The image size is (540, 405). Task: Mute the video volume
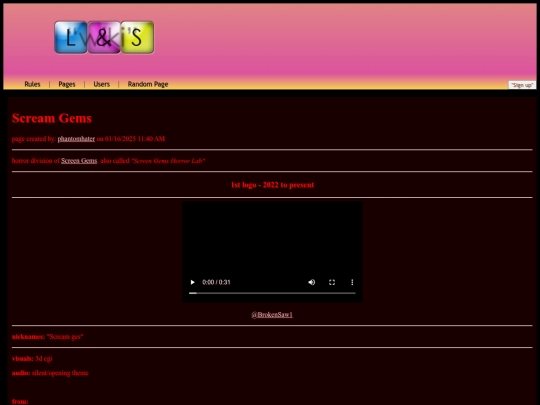click(312, 282)
